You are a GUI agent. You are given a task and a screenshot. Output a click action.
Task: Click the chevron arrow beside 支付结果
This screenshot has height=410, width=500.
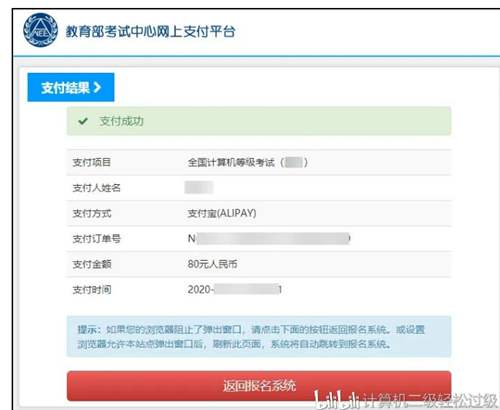(97, 87)
